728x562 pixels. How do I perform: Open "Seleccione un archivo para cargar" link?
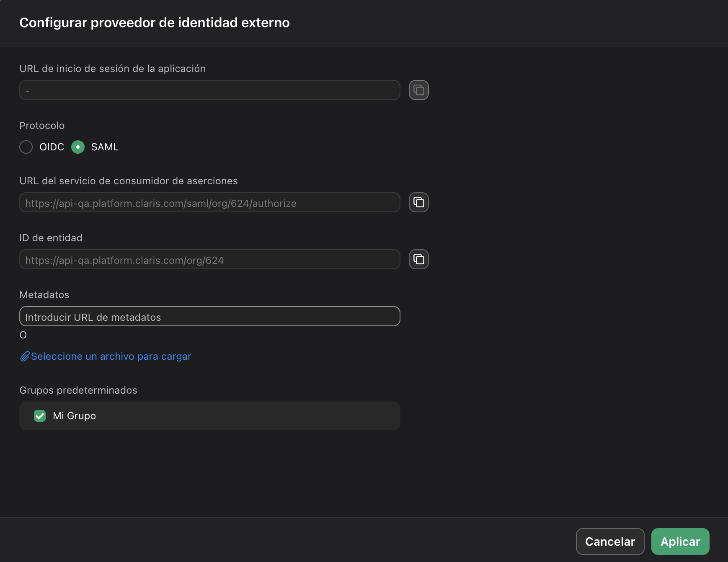[x=111, y=356]
